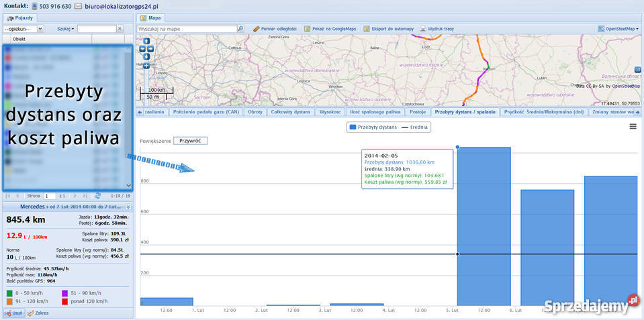Viewport: 644px width, 320px height.
Task: Open the chart hamburger menu
Action: click(x=633, y=127)
